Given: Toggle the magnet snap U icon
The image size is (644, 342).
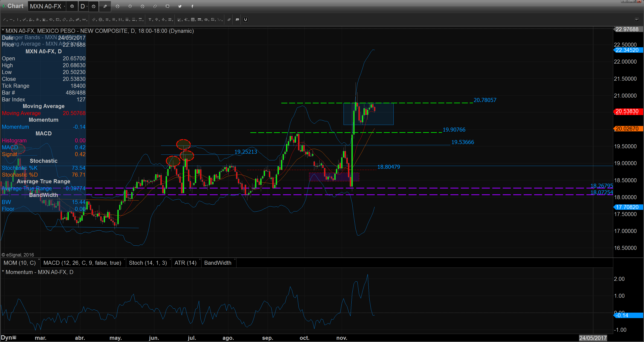Looking at the screenshot, I should 246,20.
